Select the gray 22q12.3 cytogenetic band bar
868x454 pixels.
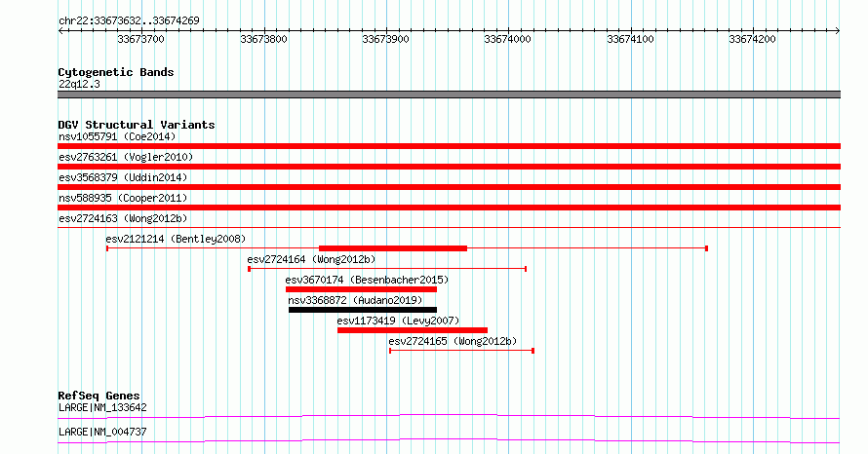pyautogui.click(x=449, y=95)
